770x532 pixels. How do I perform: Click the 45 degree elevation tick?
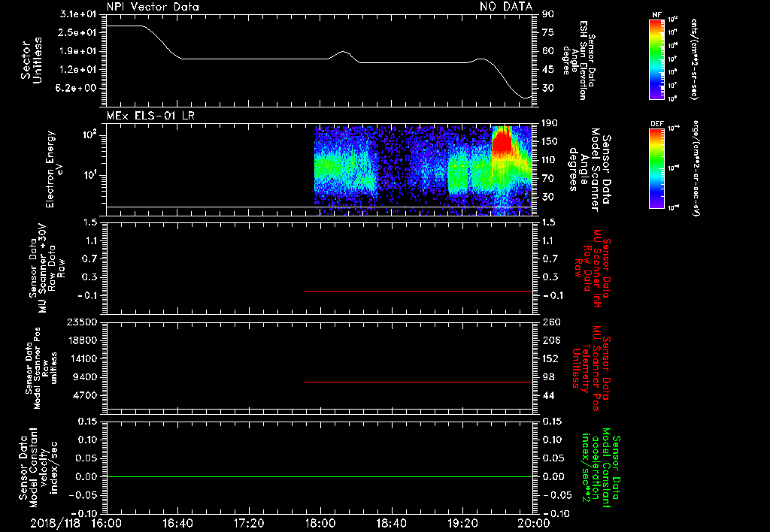547,70
